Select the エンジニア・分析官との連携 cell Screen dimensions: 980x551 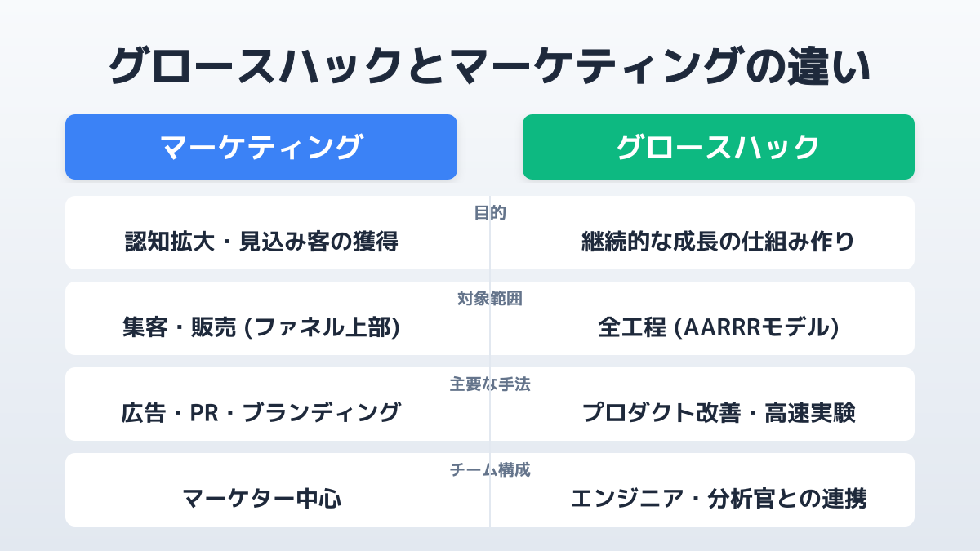point(719,499)
